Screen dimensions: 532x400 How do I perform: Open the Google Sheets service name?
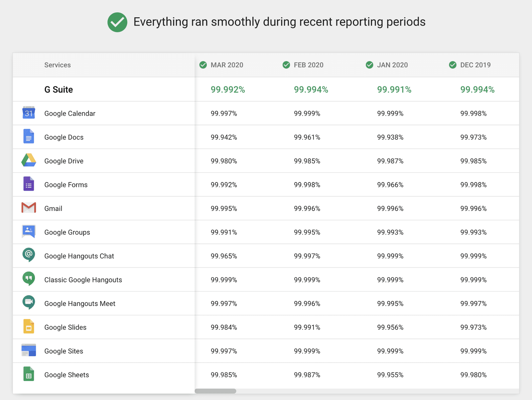(x=66, y=375)
